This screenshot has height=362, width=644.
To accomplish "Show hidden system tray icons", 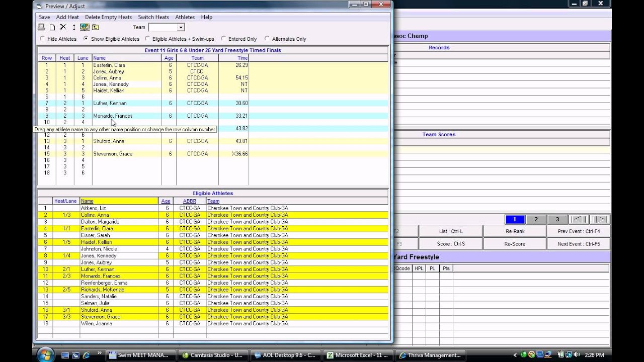I will pos(515,355).
